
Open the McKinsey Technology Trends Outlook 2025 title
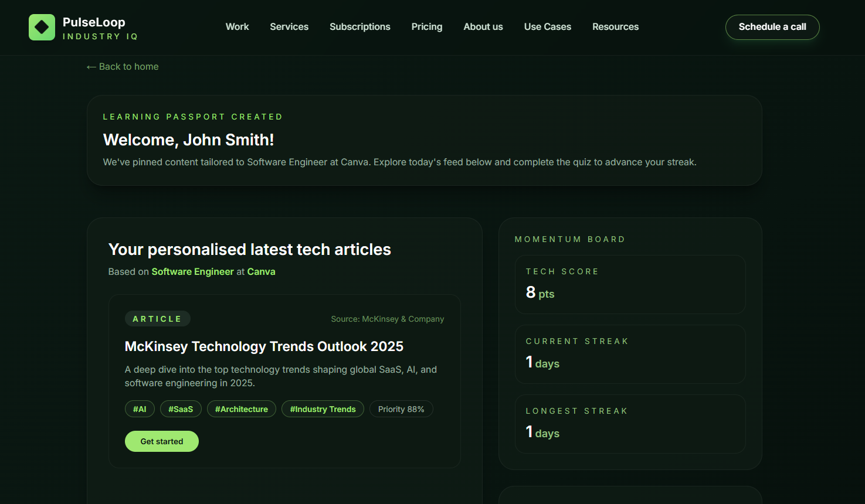(264, 346)
